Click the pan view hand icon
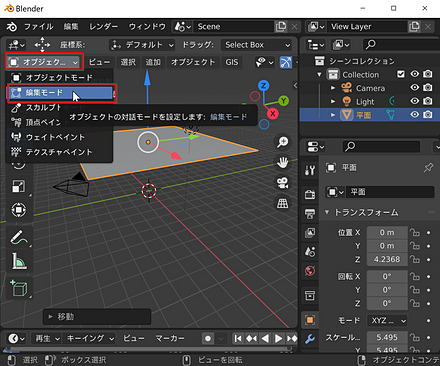Viewport: 440px width, 366px height. click(283, 163)
